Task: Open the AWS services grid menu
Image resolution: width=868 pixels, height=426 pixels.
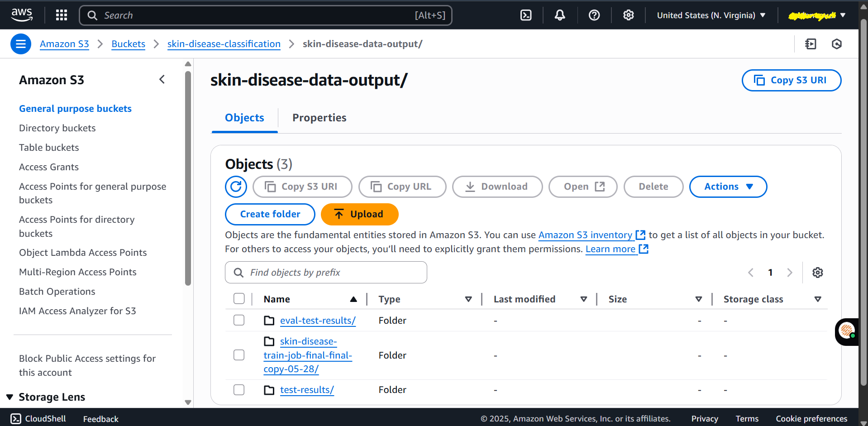Action: pyautogui.click(x=62, y=15)
